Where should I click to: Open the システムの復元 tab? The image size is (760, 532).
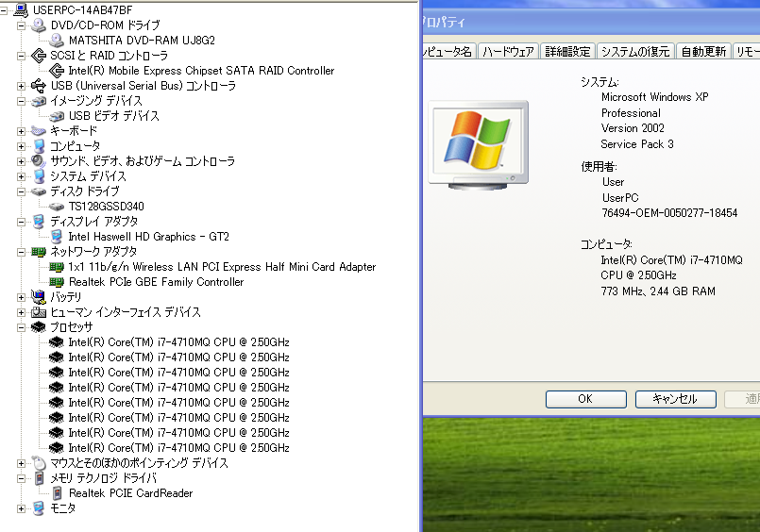635,51
